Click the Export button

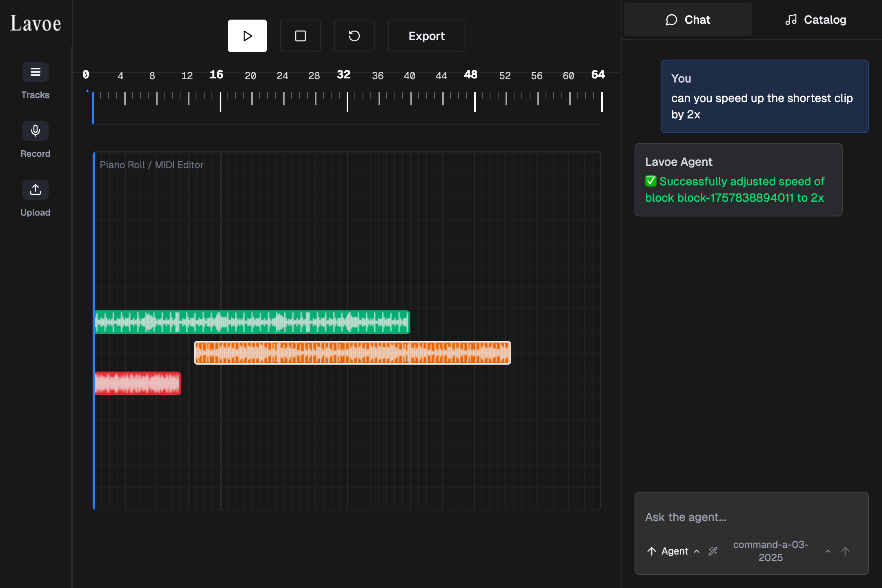426,36
